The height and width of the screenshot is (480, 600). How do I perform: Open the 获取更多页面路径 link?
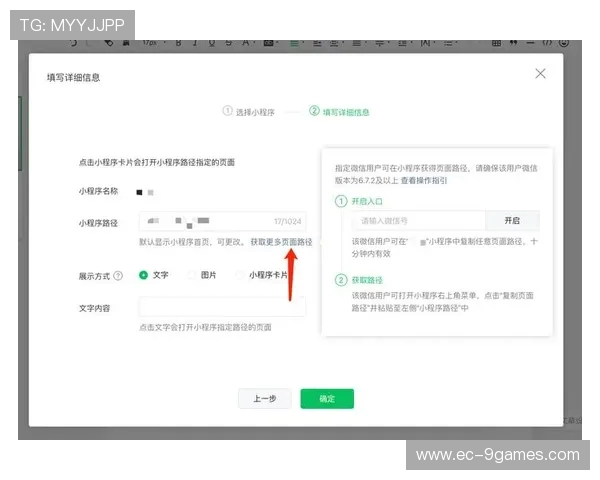click(281, 242)
